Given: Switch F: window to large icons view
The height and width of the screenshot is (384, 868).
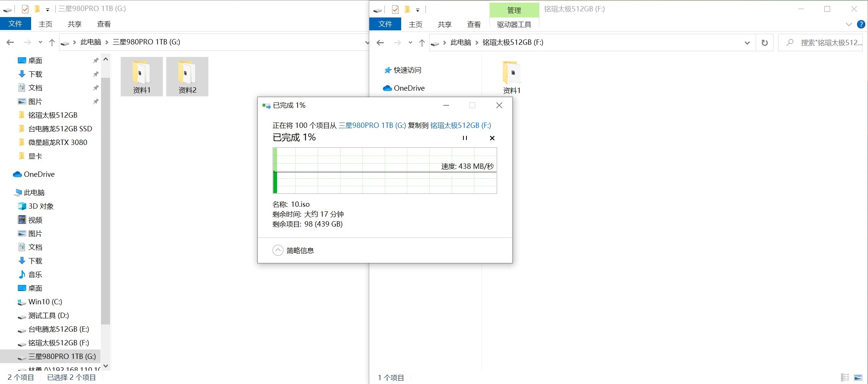Looking at the screenshot, I should [x=858, y=378].
